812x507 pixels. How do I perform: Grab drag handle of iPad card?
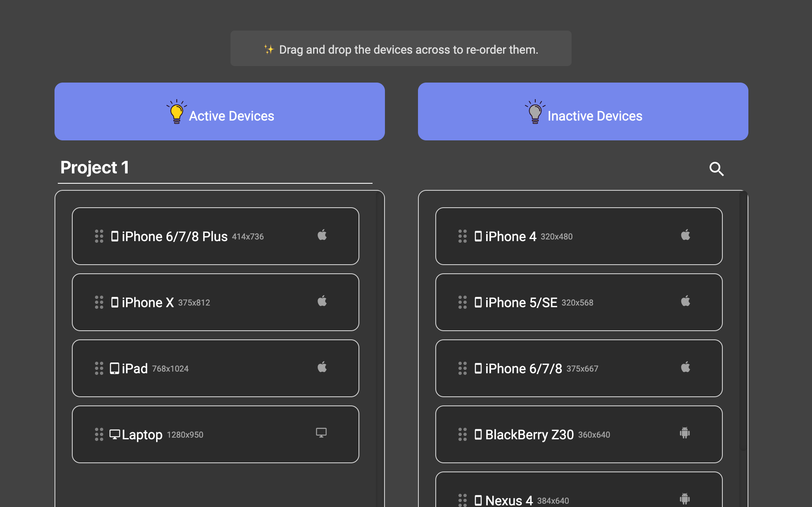[x=99, y=368]
